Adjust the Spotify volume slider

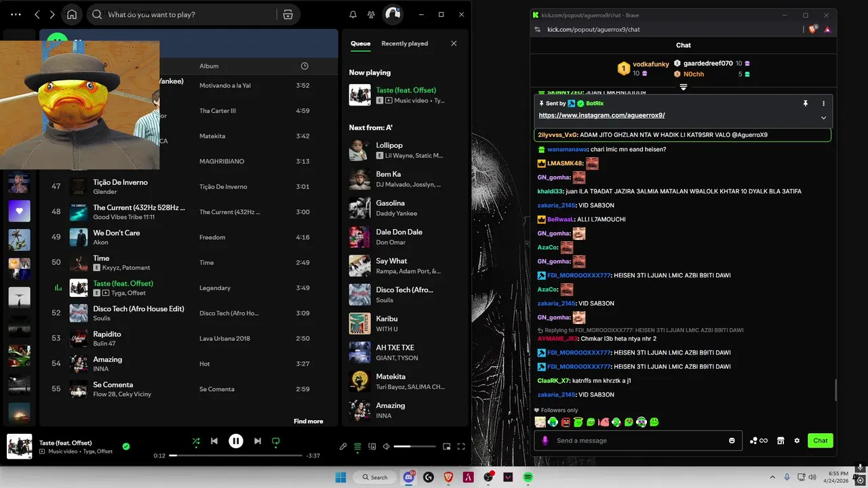point(414,447)
